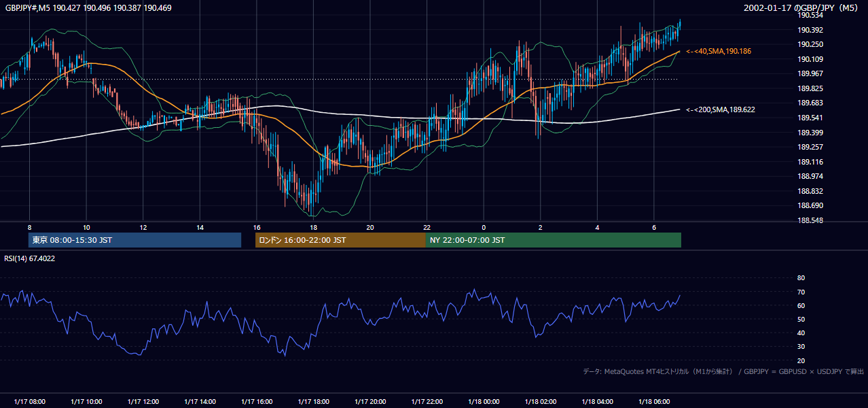Click price axis label 189.541
The image size is (868, 408).
pyautogui.click(x=810, y=118)
